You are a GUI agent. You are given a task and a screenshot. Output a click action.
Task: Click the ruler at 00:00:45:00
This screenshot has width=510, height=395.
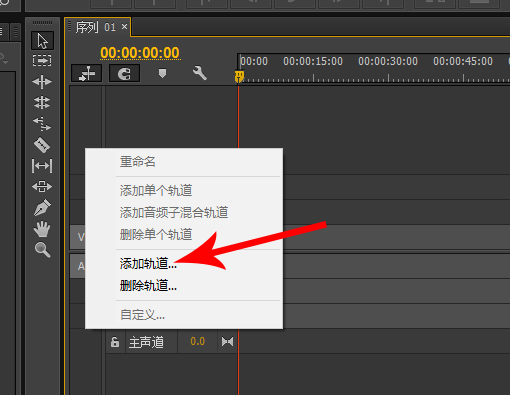coord(463,61)
